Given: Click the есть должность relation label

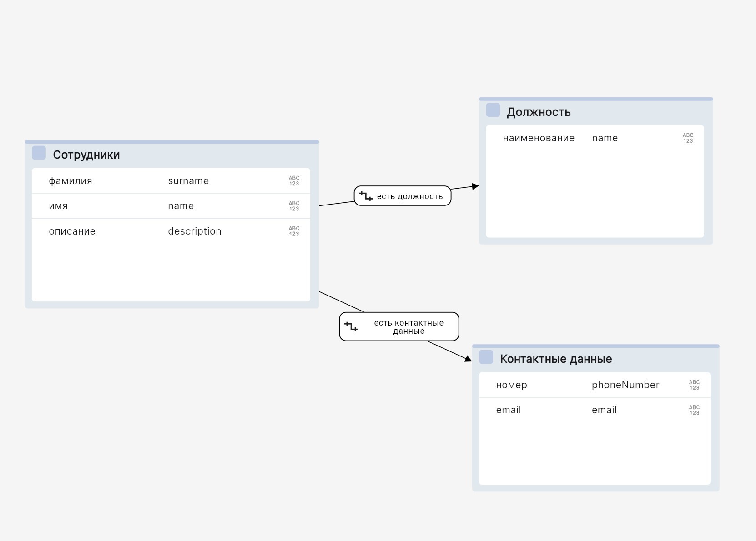Looking at the screenshot, I should 409,196.
